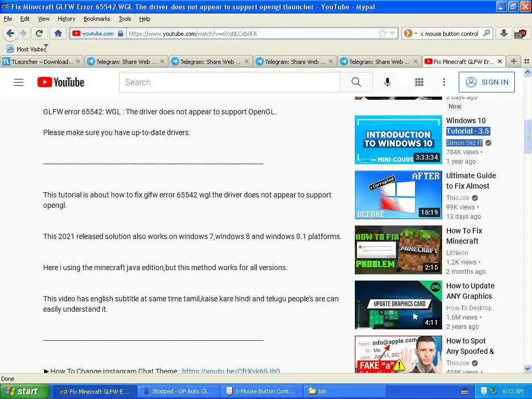
Task: Open the File menu
Action: pyautogui.click(x=8, y=19)
